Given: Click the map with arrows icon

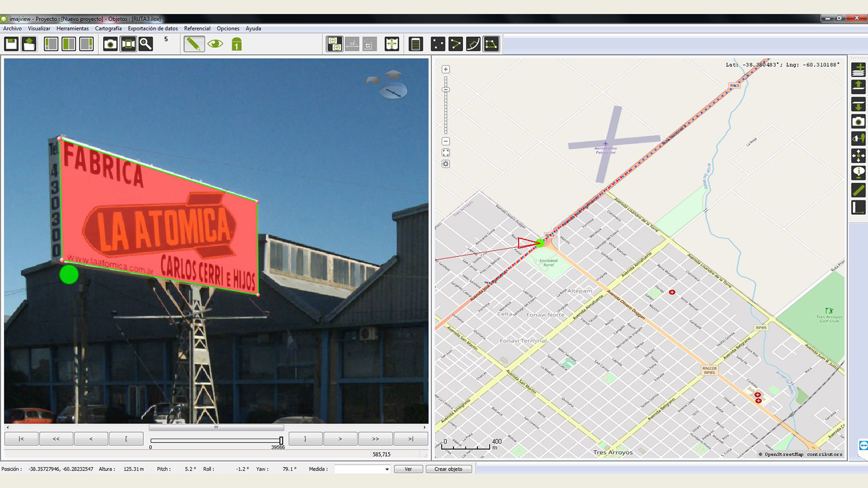Looking at the screenshot, I should pyautogui.click(x=392, y=44).
